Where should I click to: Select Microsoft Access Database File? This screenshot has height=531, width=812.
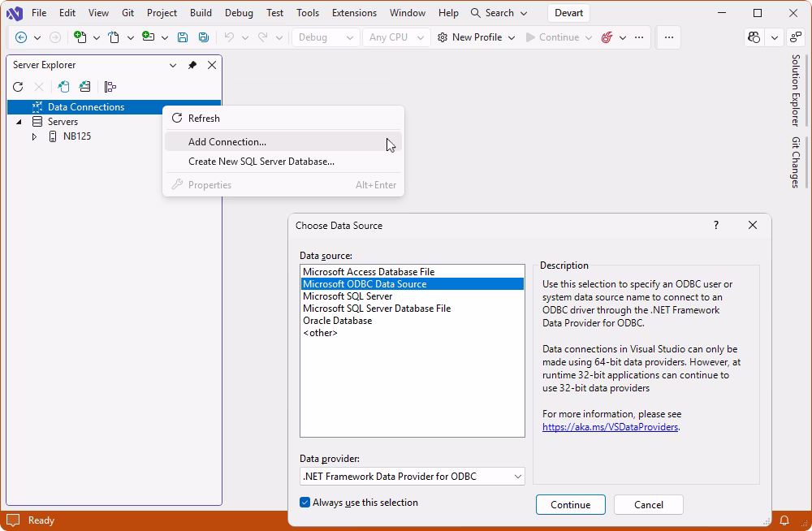pos(412,272)
